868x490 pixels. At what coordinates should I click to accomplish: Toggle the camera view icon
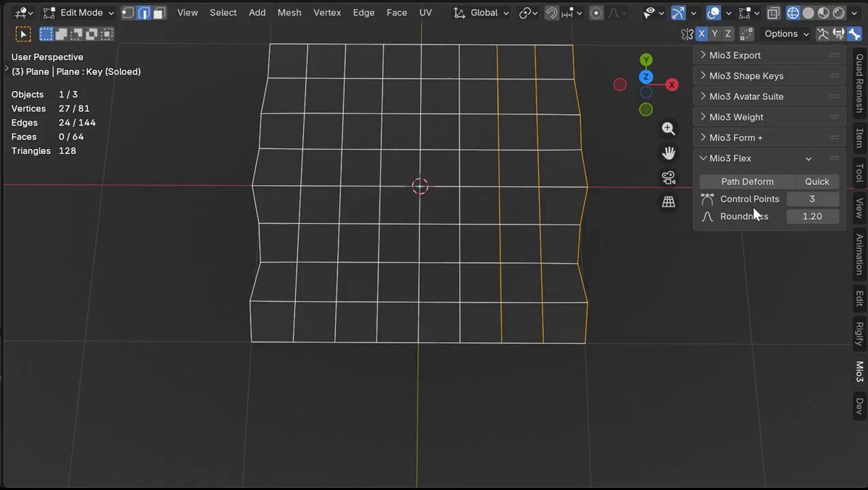(668, 178)
